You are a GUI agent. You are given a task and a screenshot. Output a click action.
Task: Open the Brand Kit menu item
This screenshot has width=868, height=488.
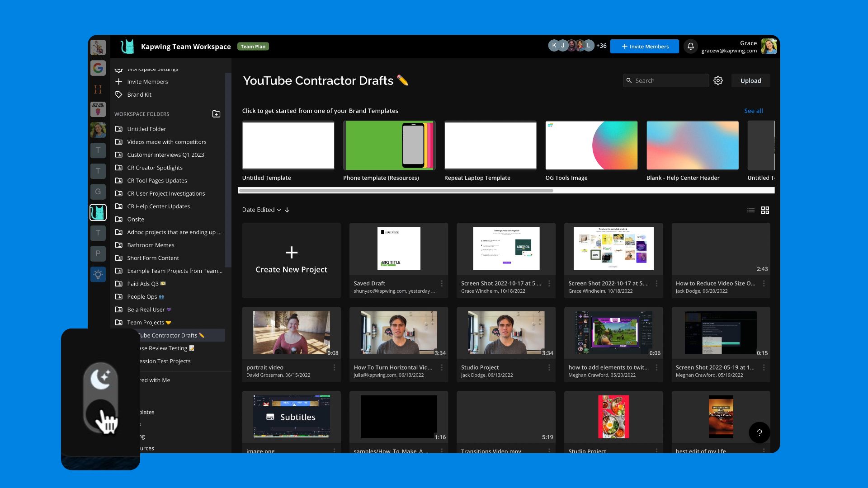tap(139, 94)
